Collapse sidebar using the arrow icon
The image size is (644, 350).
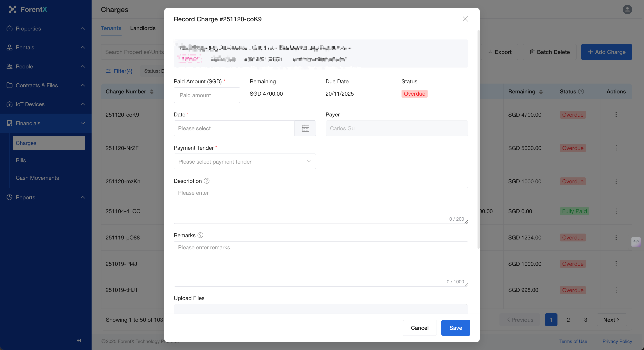point(79,340)
